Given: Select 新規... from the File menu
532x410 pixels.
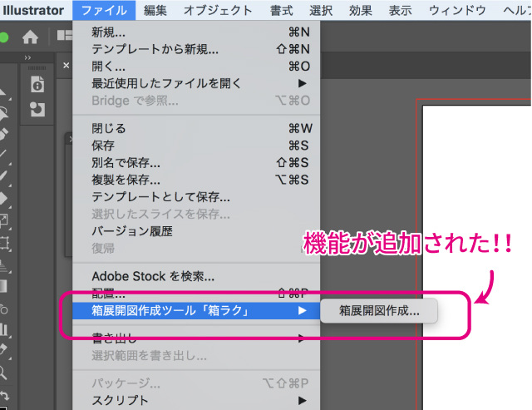Looking at the screenshot, I should [109, 32].
